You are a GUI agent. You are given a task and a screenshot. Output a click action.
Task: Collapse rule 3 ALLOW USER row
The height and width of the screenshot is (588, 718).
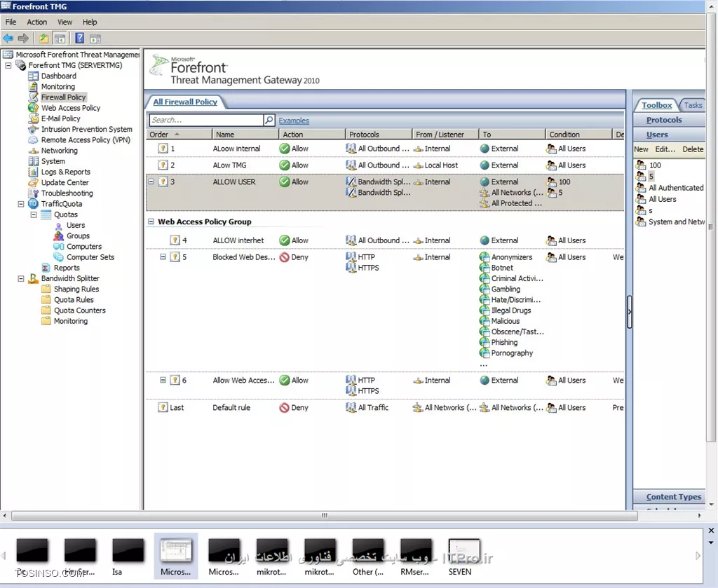click(151, 182)
